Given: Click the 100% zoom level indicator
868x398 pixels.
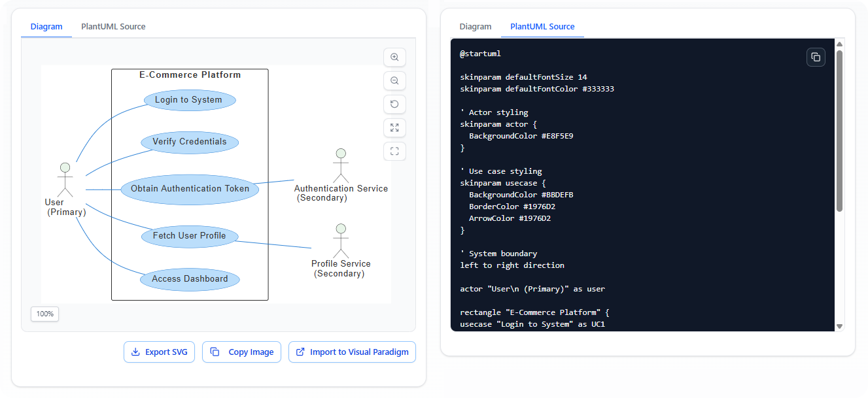Looking at the screenshot, I should [45, 314].
